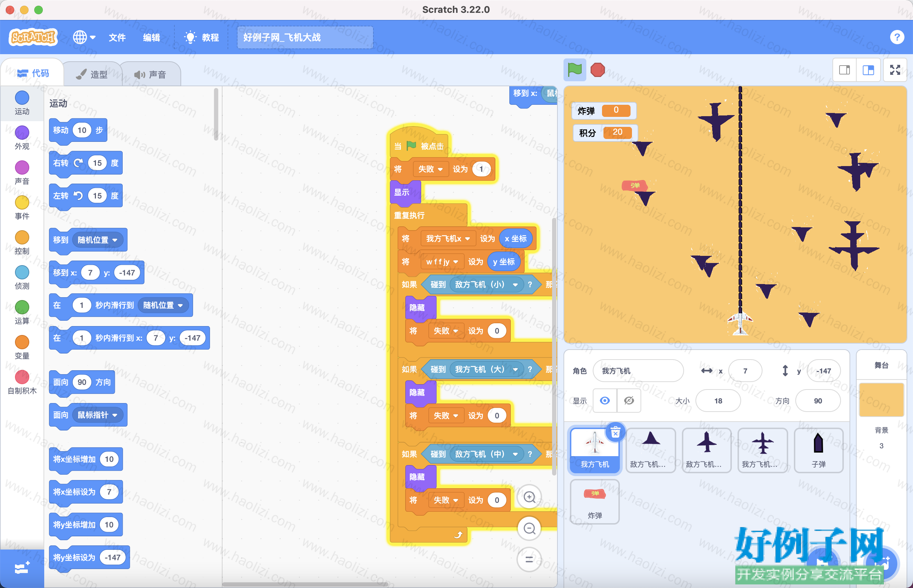Zoom out the code workspace
The image size is (913, 588).
pos(529,528)
